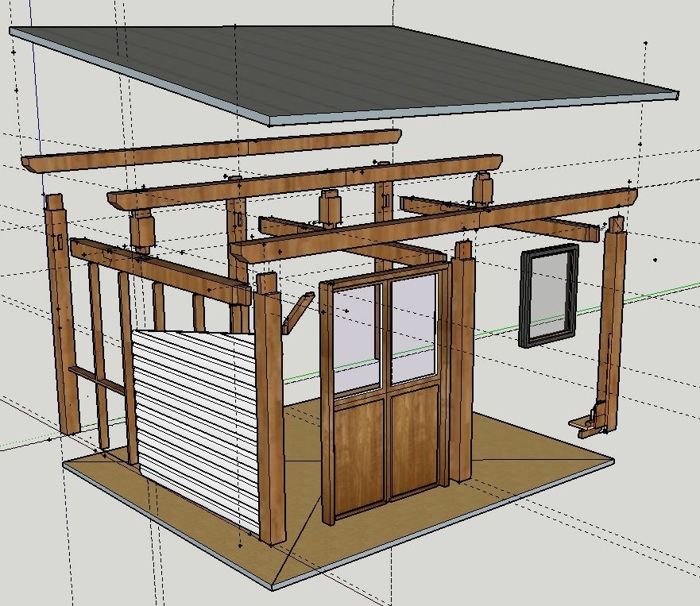Select the second ridge beam below the roof
This screenshot has width=700, height=606.
[305, 182]
